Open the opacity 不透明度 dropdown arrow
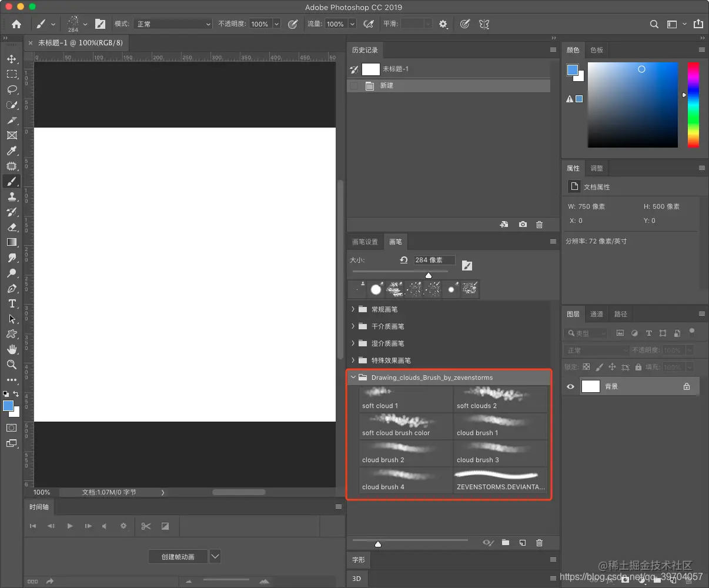Screen dimensions: 709x588 pos(276,24)
